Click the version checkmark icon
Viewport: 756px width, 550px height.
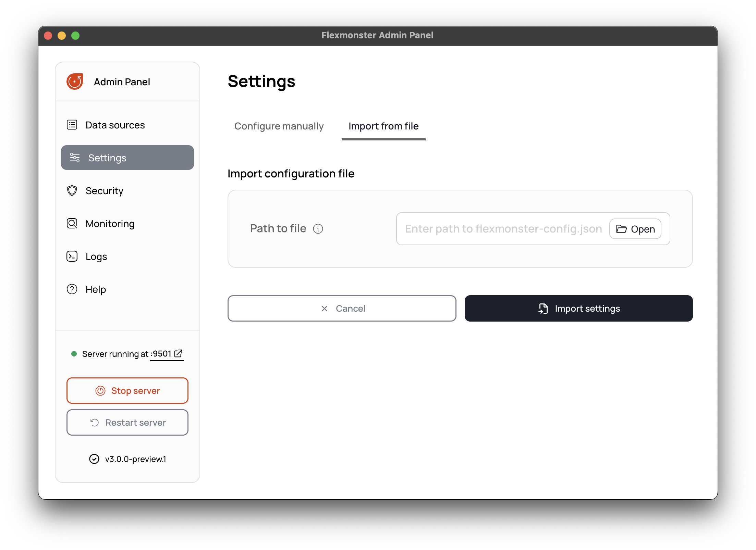94,459
